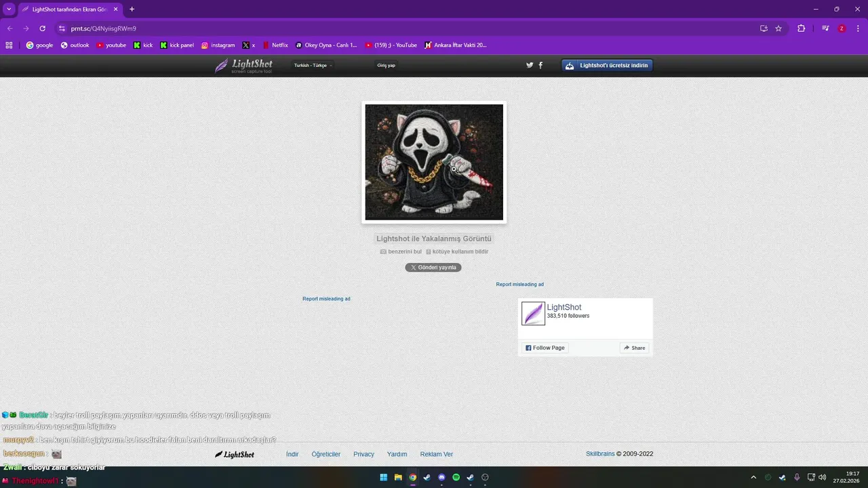Viewport: 868px width, 488px height.
Task: Open the LightShot Facebook page title
Action: pyautogui.click(x=564, y=307)
